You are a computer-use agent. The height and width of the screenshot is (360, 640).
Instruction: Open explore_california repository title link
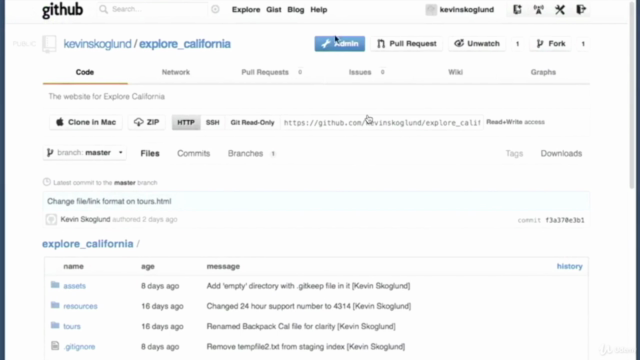(184, 44)
